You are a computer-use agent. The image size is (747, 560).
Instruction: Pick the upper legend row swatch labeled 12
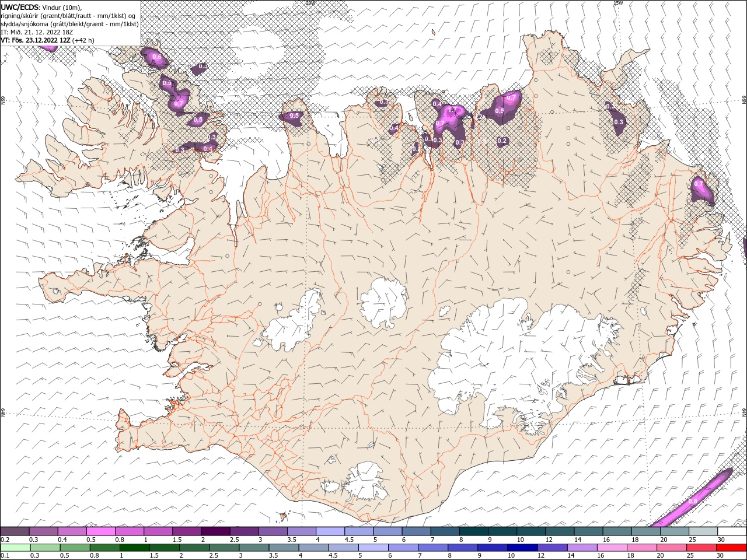point(558,531)
